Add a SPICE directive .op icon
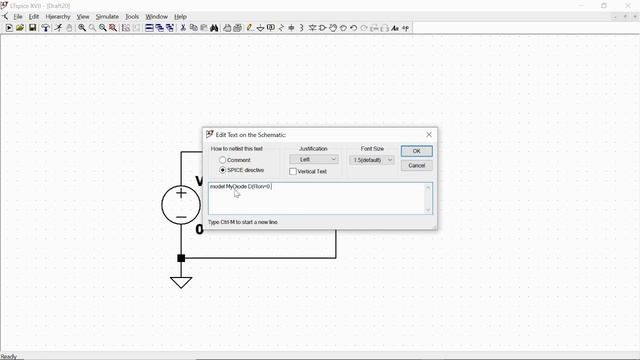Viewport: 640px width, 360px height. pyautogui.click(x=405, y=28)
